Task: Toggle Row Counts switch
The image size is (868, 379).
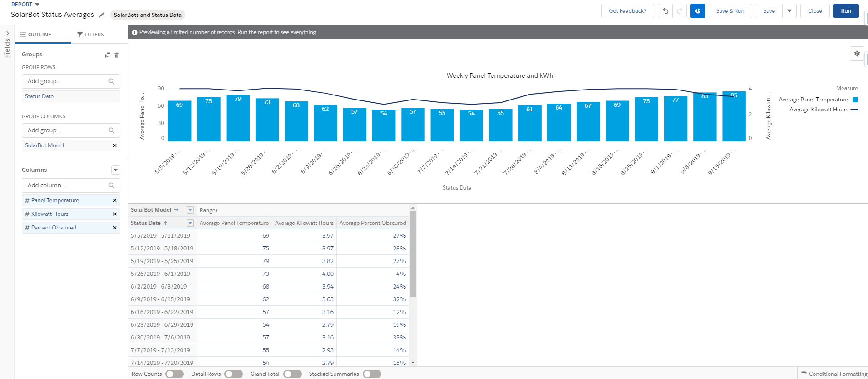Action: [x=174, y=374]
